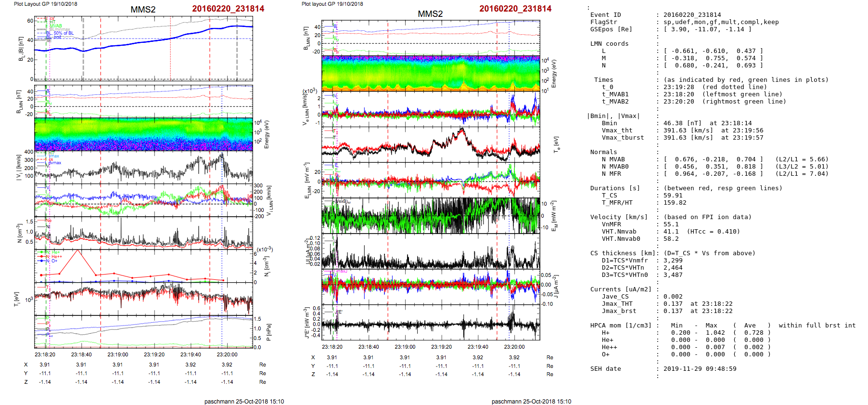The width and height of the screenshot is (868, 405).
Task: Click the MMS2 title above the right plot
Action: tap(430, 14)
